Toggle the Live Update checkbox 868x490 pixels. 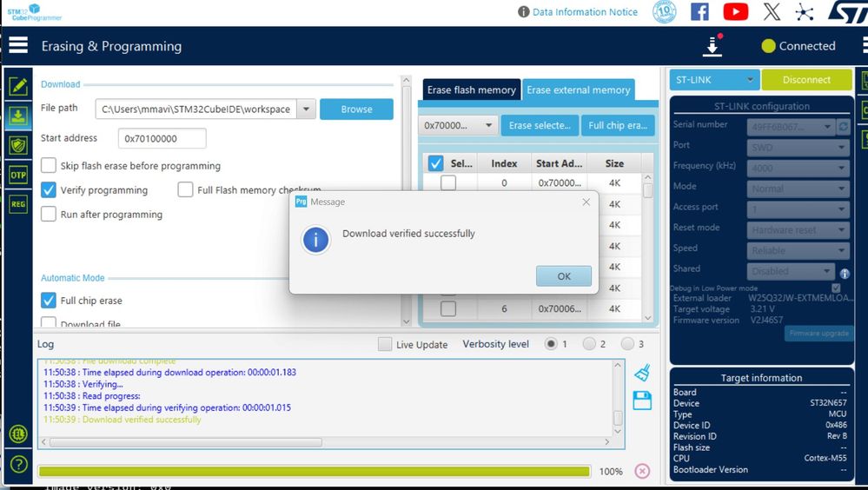385,344
